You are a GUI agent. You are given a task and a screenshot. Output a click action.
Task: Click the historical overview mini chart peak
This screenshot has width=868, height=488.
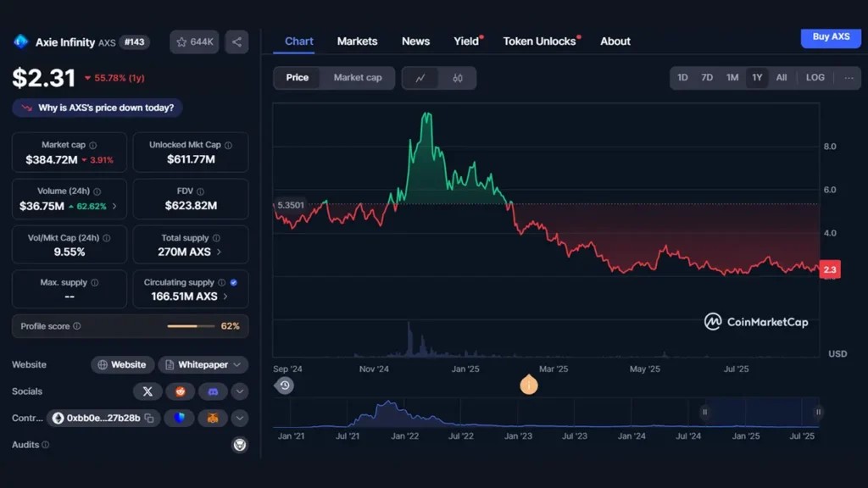388,402
